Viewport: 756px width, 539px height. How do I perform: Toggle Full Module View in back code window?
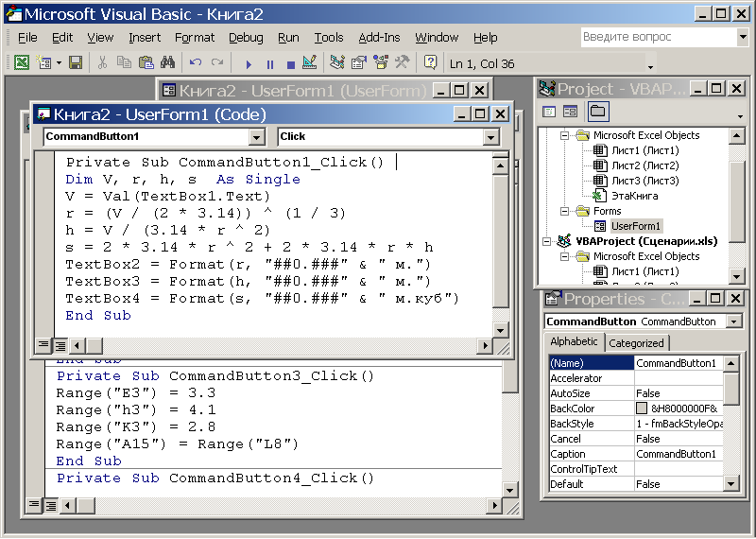pyautogui.click(x=51, y=506)
